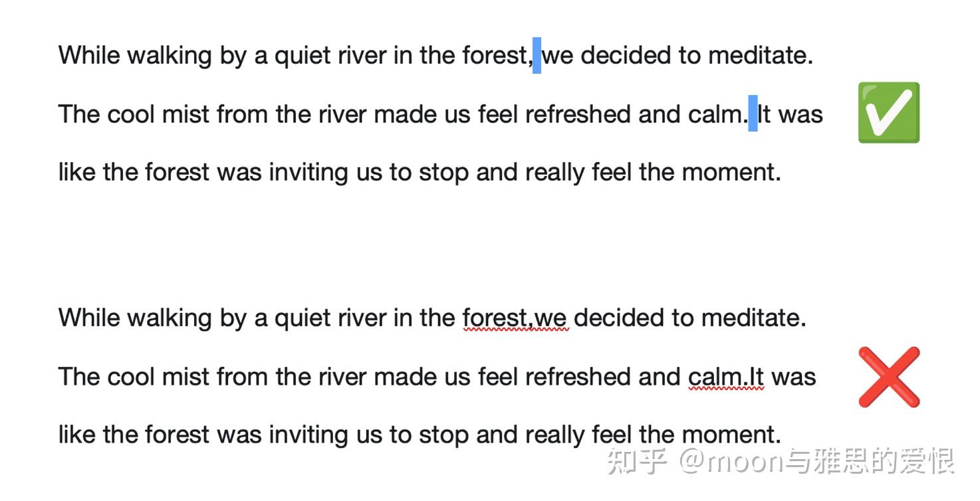The image size is (980, 501).
Task: Click the 知乎 watermark logo text
Action: (637, 462)
